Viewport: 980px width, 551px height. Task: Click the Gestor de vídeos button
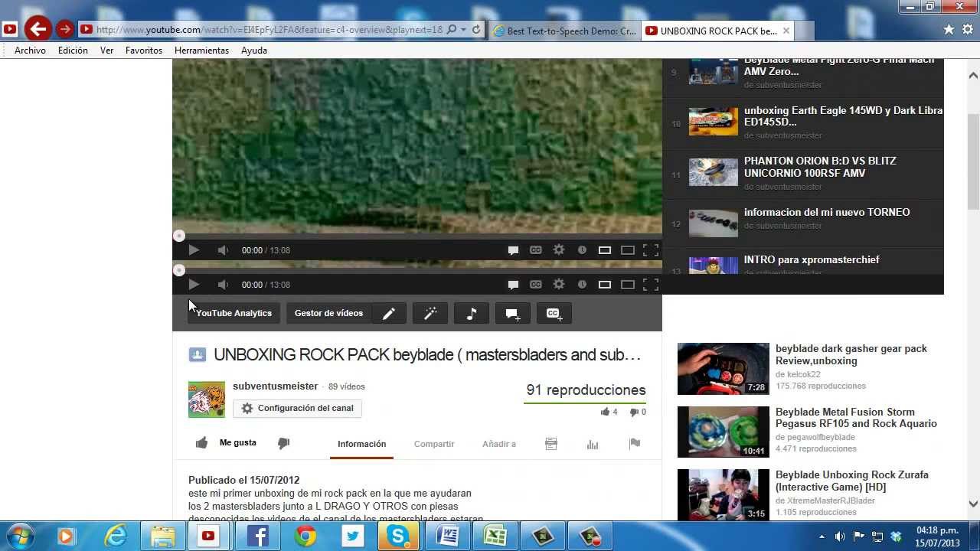pos(329,313)
